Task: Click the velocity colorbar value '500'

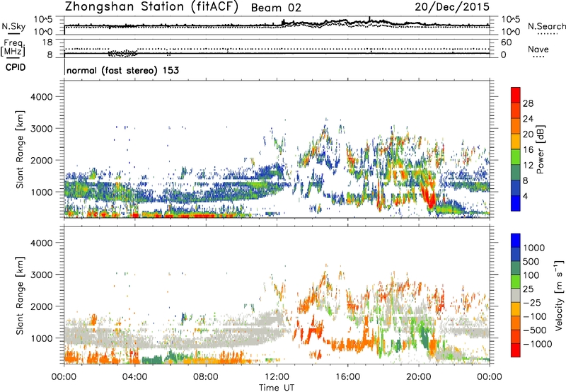Action: [x=531, y=261]
